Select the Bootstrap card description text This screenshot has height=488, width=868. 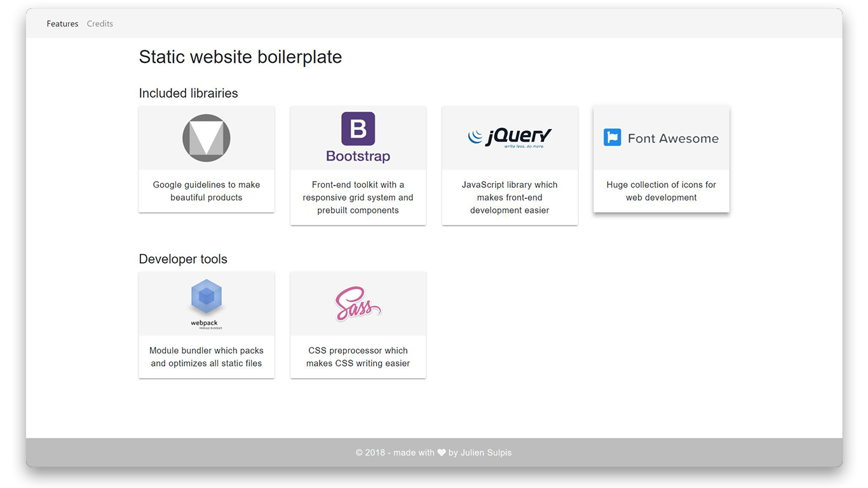[x=358, y=197]
